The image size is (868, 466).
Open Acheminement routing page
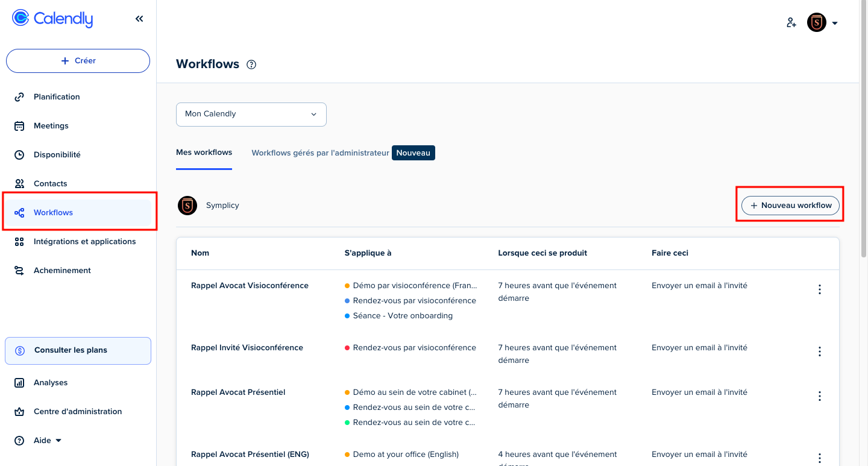[62, 271]
